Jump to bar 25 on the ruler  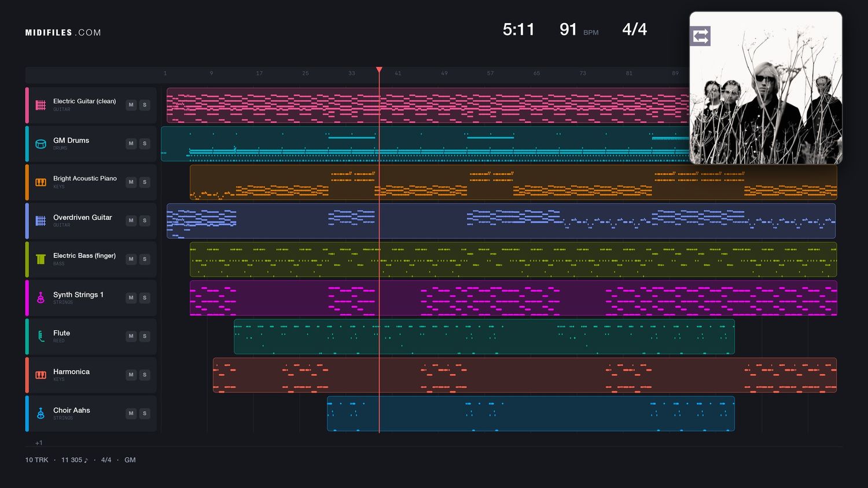click(x=306, y=73)
